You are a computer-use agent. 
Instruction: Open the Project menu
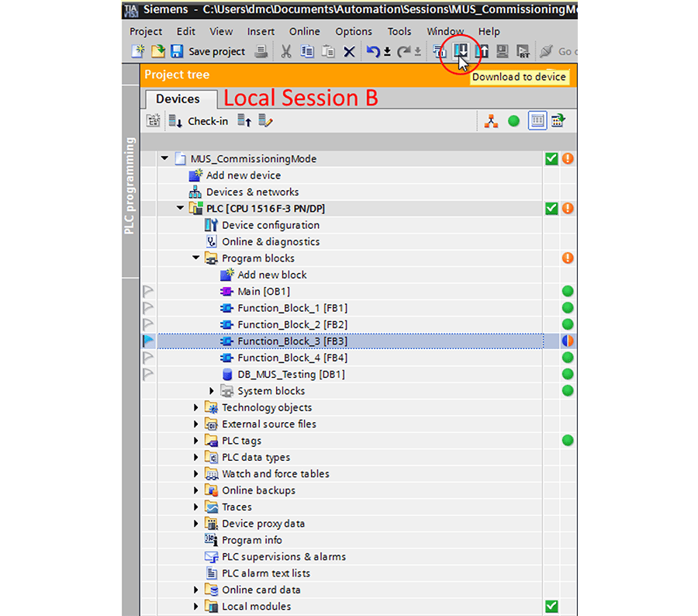pos(146,32)
